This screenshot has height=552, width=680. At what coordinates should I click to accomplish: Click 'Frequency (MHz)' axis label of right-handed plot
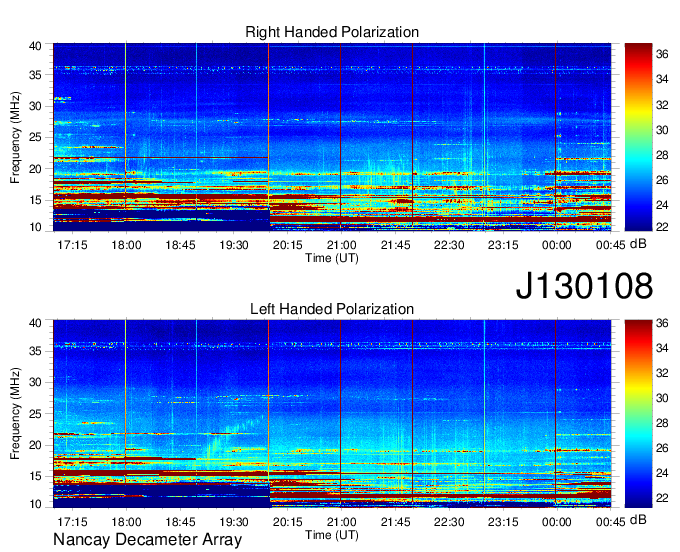[x=15, y=137]
